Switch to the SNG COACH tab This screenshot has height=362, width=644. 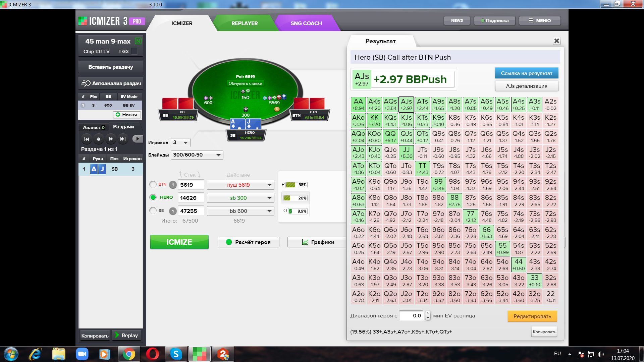[x=306, y=23]
